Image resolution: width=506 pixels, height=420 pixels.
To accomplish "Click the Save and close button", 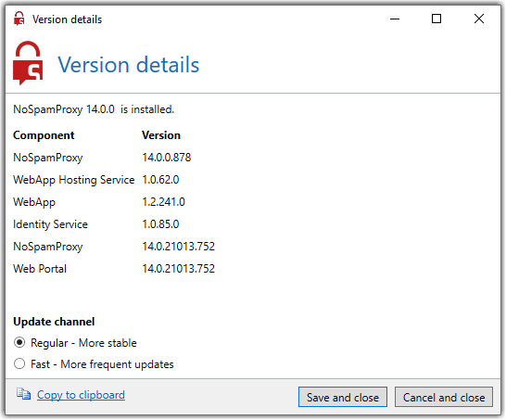I will click(343, 398).
